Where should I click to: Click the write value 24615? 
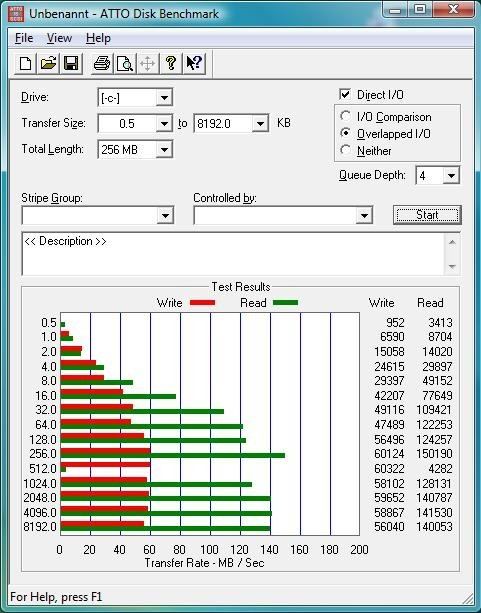(389, 367)
